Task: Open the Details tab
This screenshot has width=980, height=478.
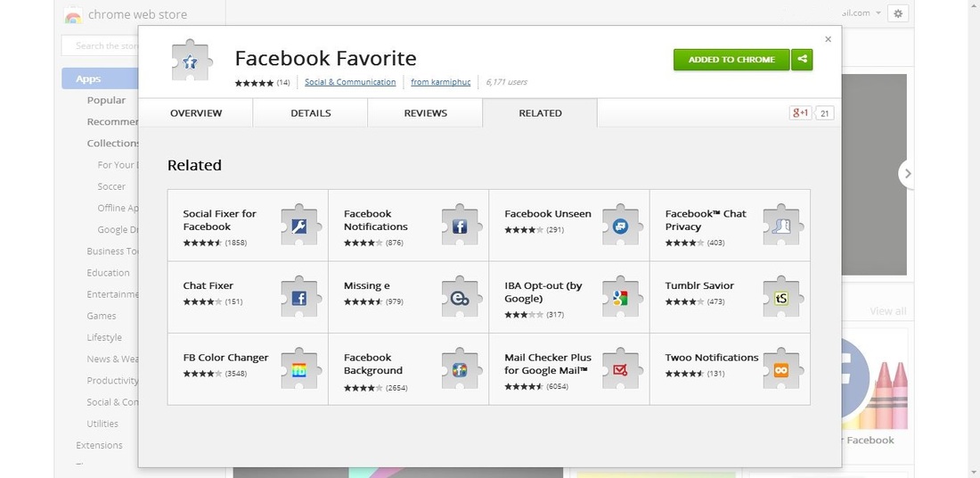Action: (311, 113)
